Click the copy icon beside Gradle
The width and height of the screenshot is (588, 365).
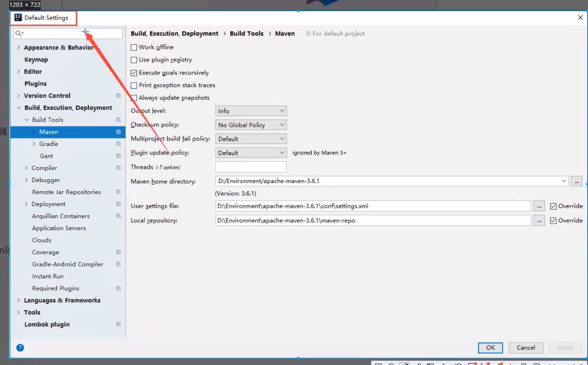118,144
